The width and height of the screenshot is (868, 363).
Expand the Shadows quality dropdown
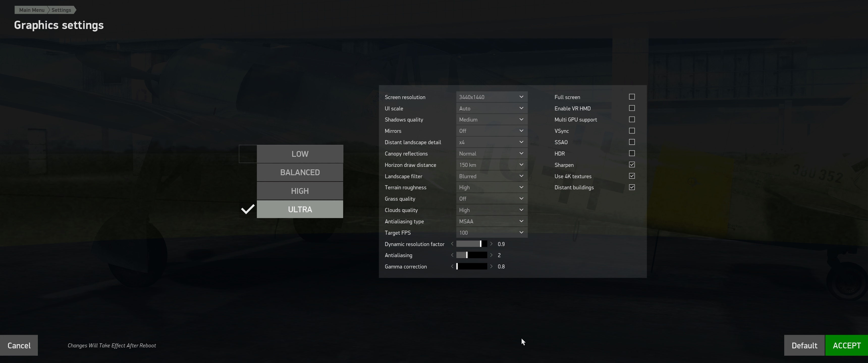coord(492,119)
